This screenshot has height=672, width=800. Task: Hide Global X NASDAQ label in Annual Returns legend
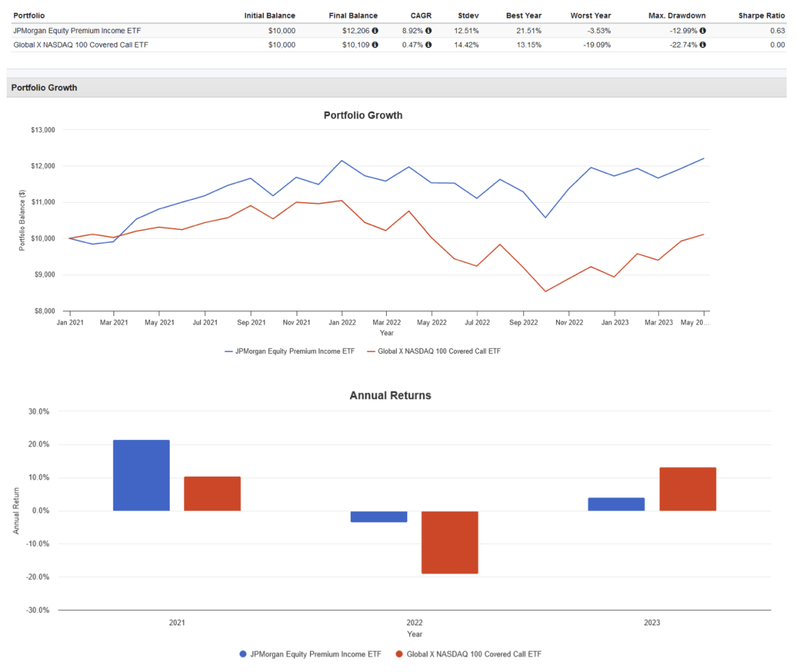[x=473, y=654]
